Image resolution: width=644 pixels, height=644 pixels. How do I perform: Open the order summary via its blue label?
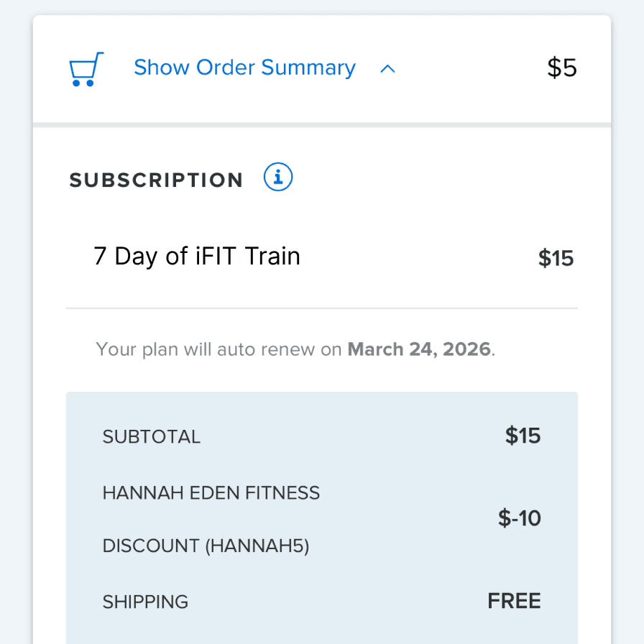click(244, 67)
